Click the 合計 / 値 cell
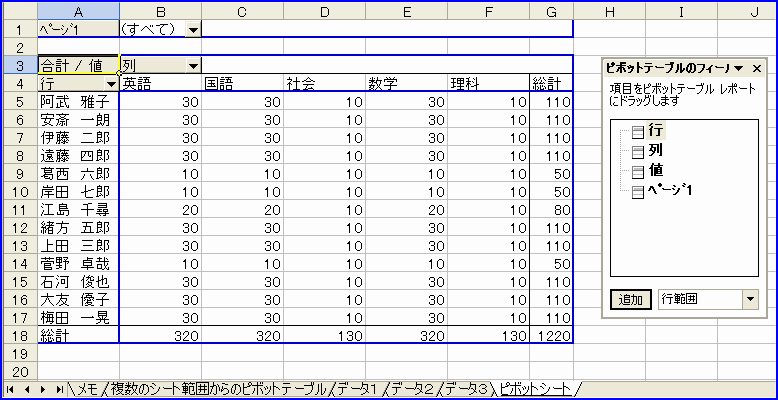Viewport: 778px width, 400px height. pos(78,65)
